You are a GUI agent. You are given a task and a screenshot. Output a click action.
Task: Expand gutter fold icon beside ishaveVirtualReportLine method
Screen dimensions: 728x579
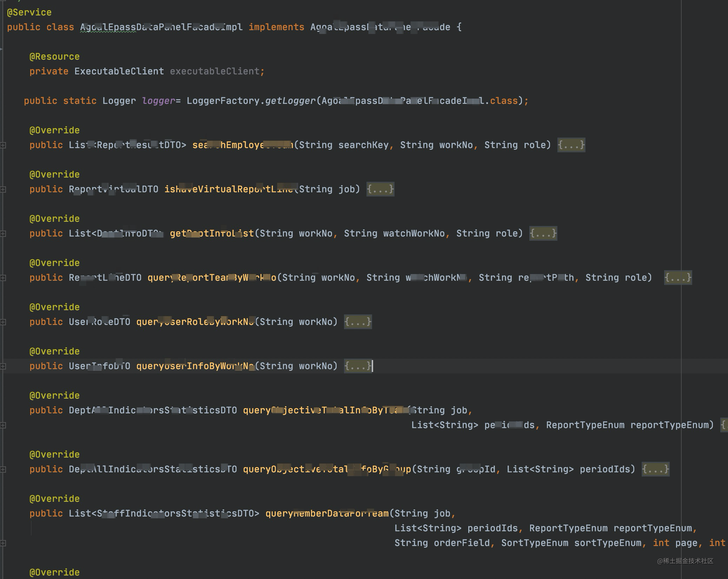tap(3, 189)
